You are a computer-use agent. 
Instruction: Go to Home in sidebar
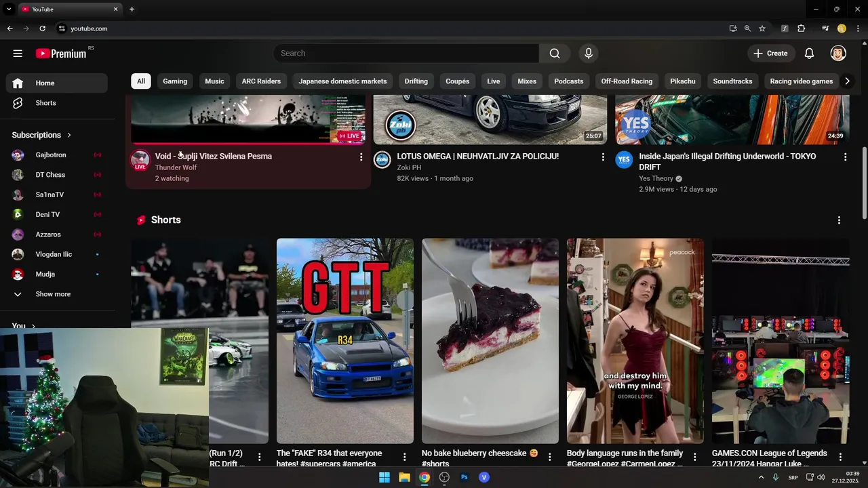click(57, 83)
